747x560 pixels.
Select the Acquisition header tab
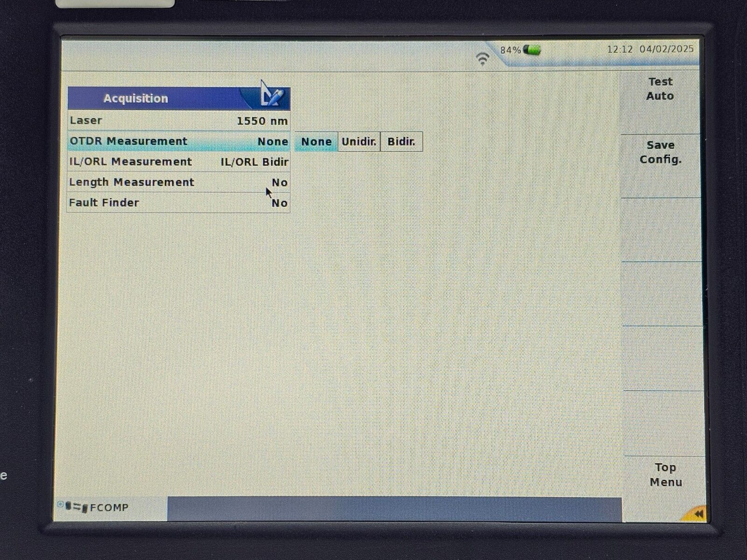(135, 98)
